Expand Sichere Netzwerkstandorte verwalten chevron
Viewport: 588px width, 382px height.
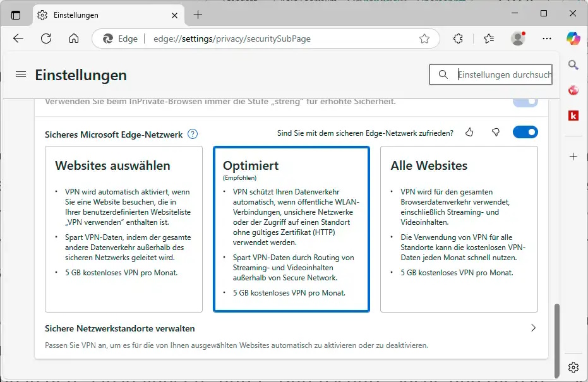click(x=533, y=328)
